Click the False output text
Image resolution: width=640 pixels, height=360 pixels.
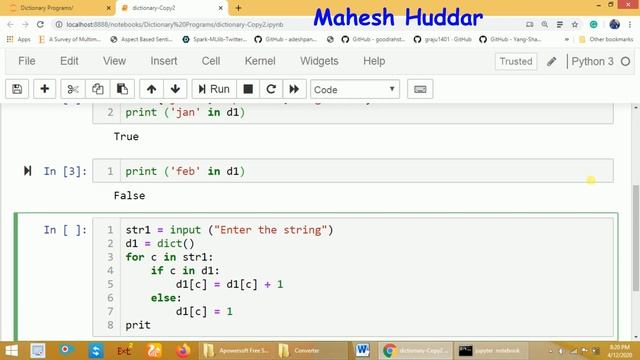click(x=129, y=196)
